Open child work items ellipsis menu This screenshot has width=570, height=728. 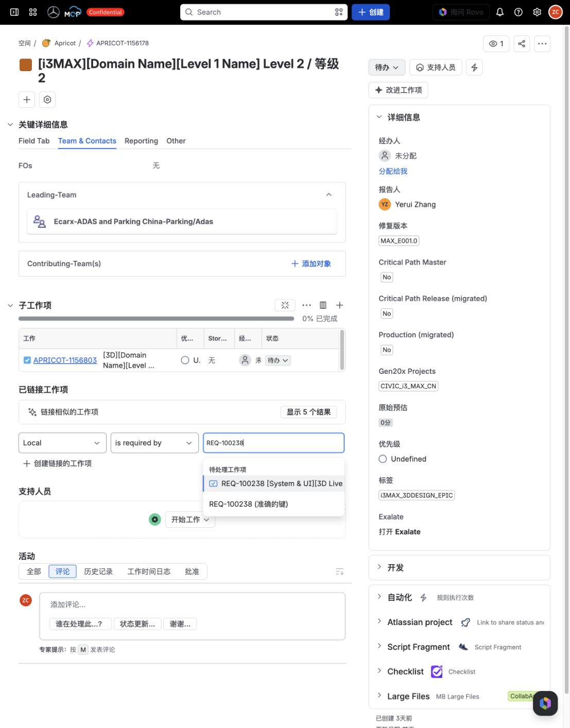306,305
